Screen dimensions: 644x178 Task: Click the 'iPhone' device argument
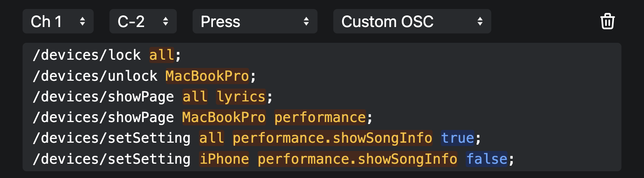pos(224,159)
